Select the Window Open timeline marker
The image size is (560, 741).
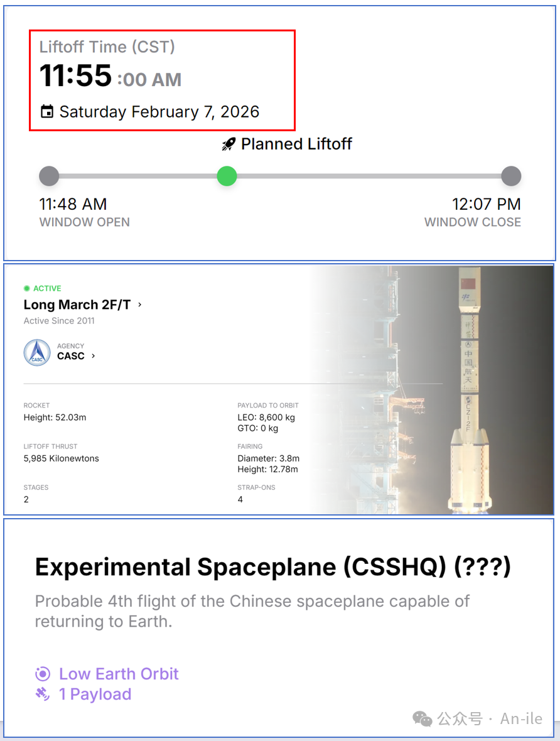(x=49, y=176)
